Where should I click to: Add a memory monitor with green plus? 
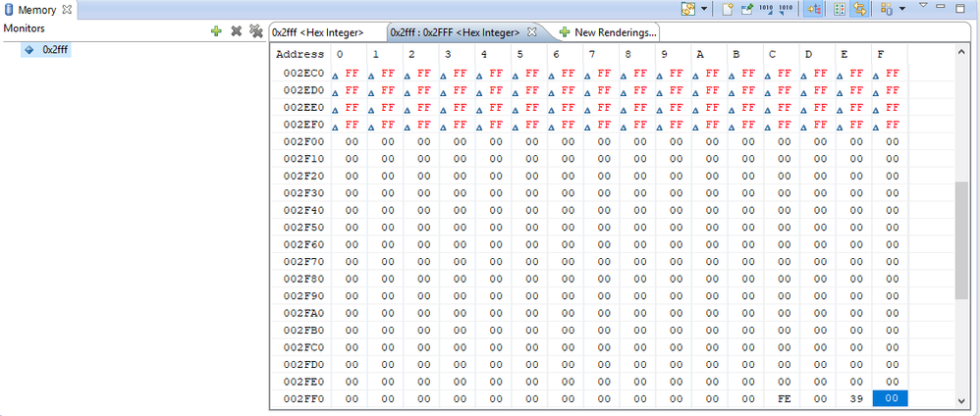216,30
